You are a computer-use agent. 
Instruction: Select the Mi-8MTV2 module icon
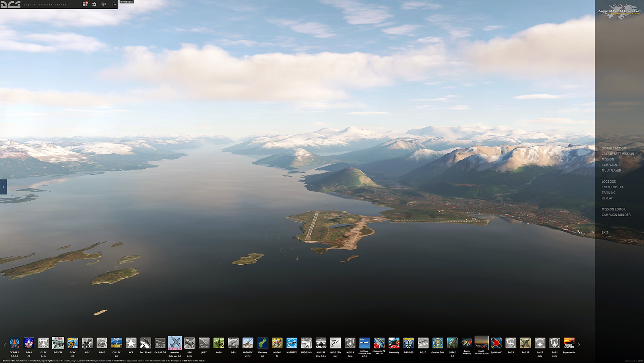(x=292, y=343)
